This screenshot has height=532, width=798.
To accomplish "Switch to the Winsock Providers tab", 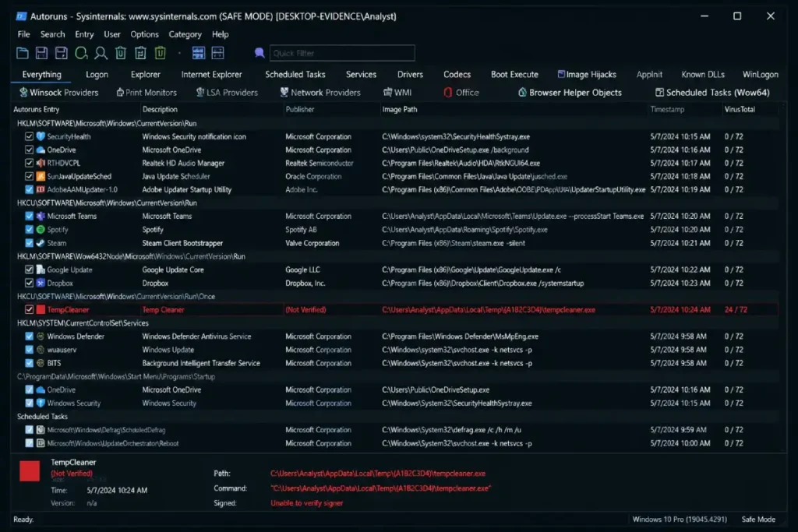I will click(x=58, y=93).
